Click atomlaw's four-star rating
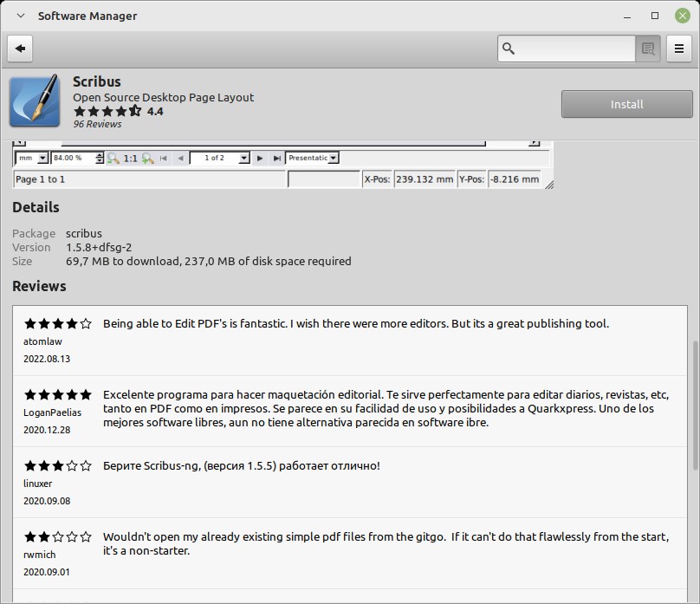Viewport: 700px width, 604px height. coord(57,323)
